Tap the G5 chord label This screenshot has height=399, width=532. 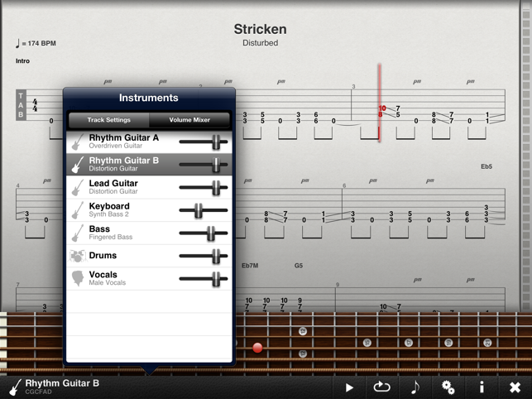[x=299, y=266]
